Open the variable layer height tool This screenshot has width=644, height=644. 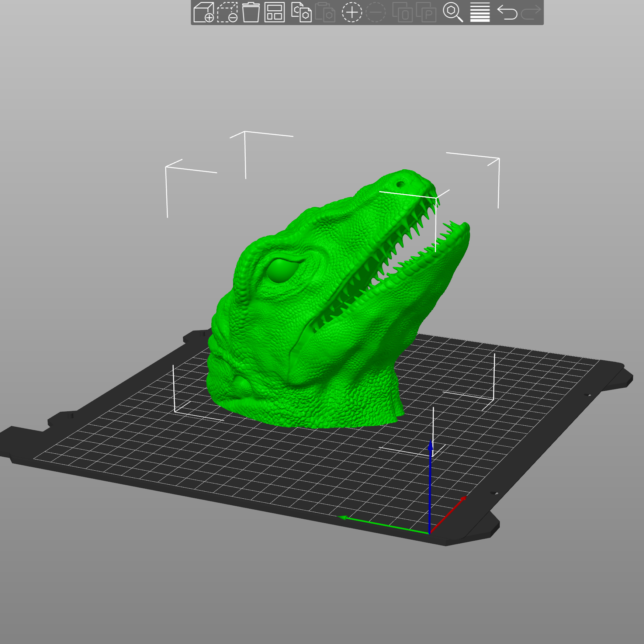tap(480, 12)
